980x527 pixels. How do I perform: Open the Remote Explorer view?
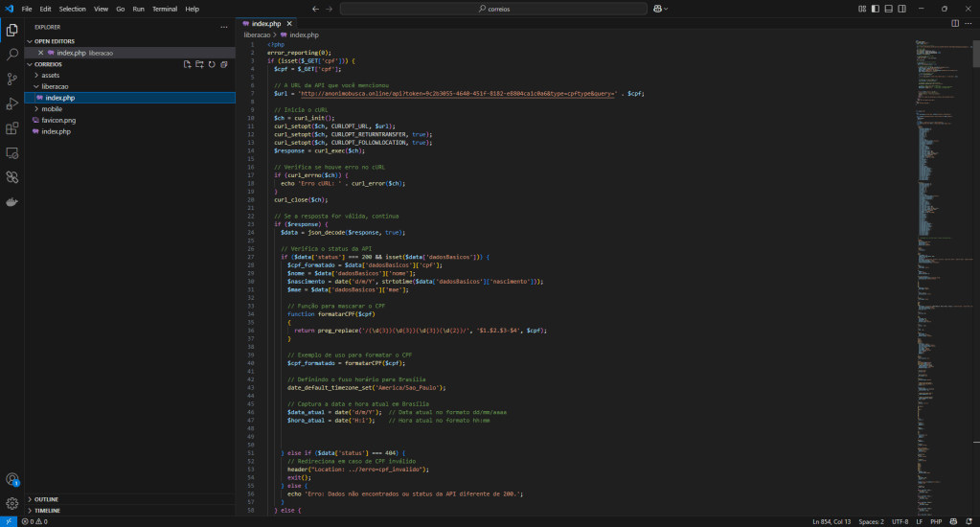(12, 153)
